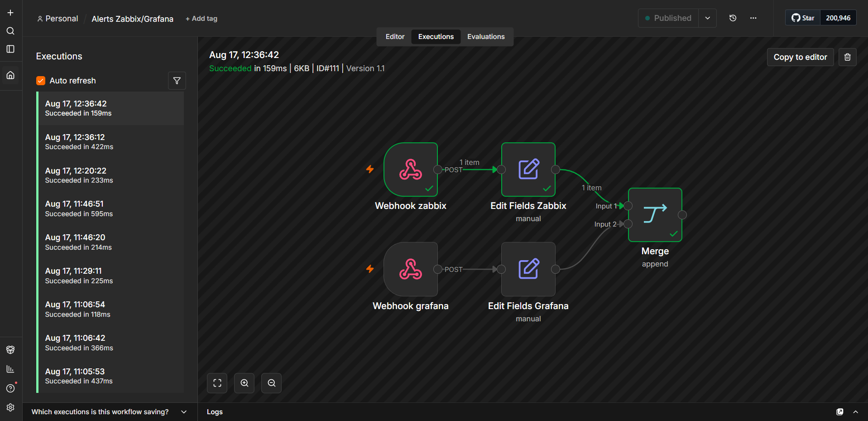Select the Edit Fields Zabbix node
The width and height of the screenshot is (868, 421).
528,169
